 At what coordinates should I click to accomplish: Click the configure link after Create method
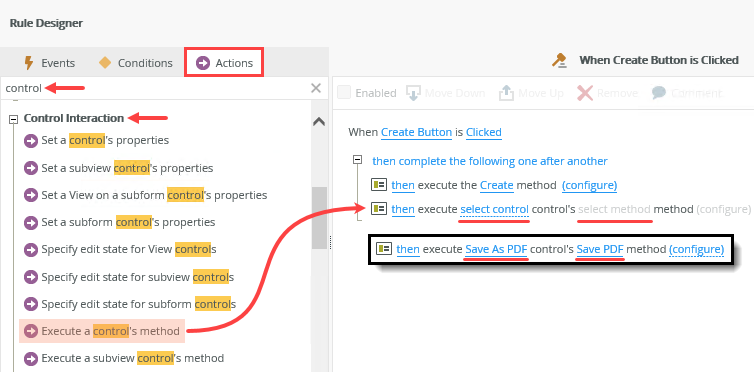coord(590,185)
